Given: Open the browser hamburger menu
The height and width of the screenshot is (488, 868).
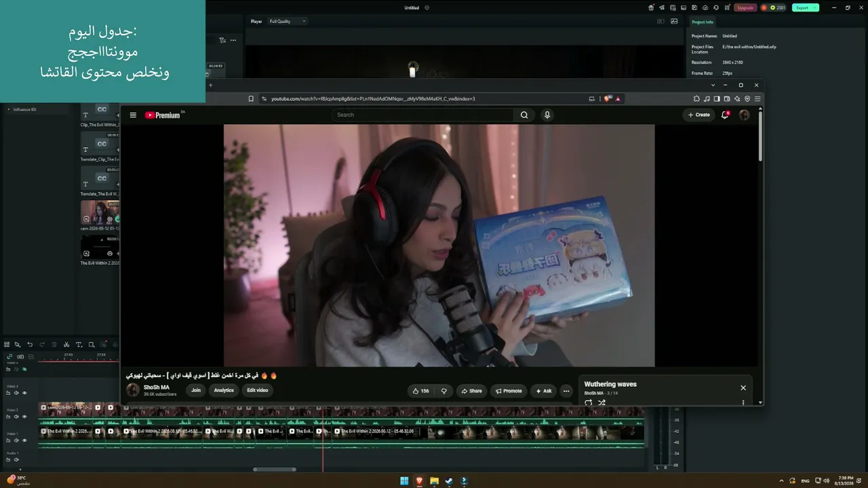Looking at the screenshot, I should 757,99.
